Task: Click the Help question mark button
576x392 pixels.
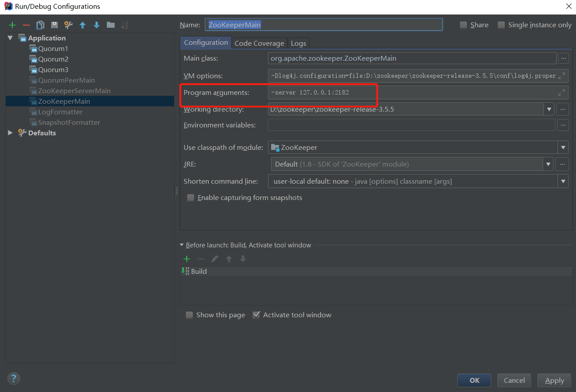Action: coord(14,378)
